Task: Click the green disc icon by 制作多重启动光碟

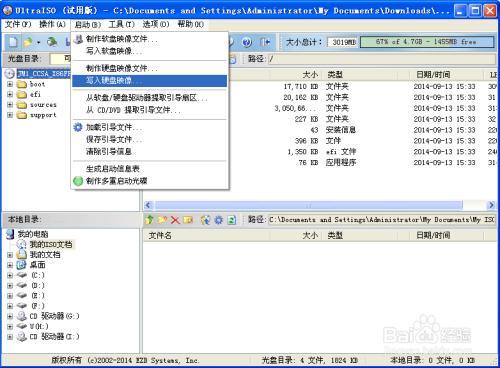Action: point(78,181)
